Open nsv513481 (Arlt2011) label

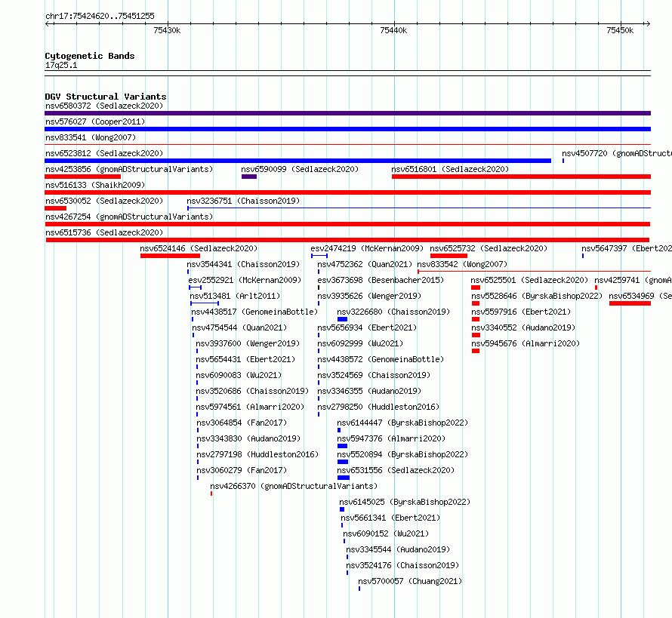tap(235, 296)
